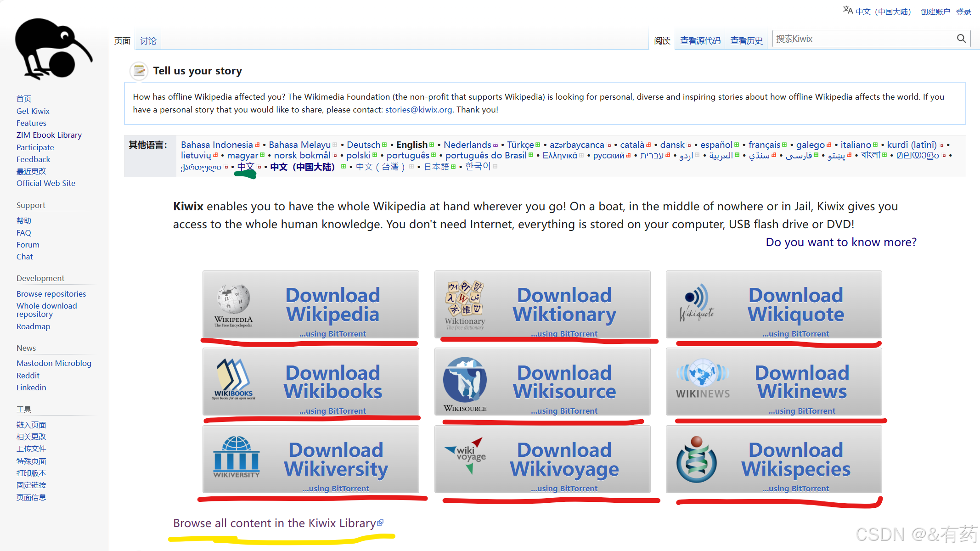Open the stories@kiwix.org email link
980x551 pixels.
pos(418,110)
